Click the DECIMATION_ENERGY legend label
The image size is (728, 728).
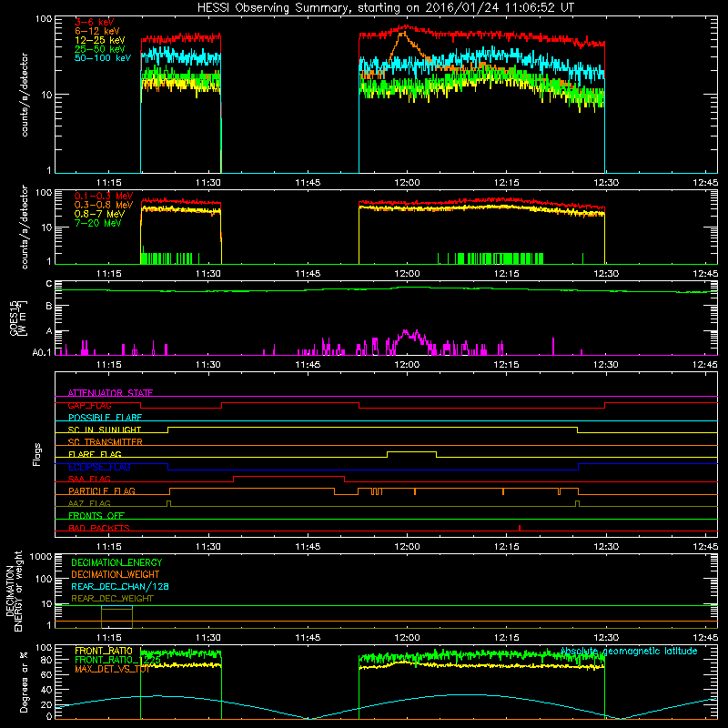(x=116, y=562)
